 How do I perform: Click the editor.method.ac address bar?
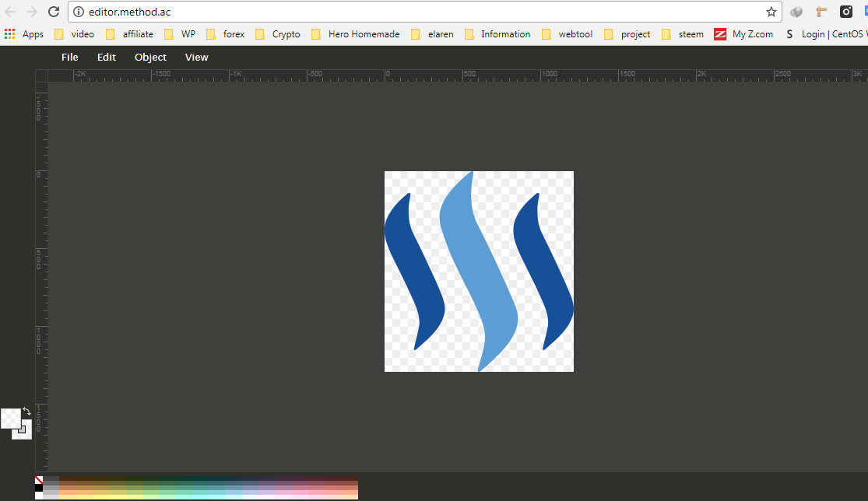point(424,12)
